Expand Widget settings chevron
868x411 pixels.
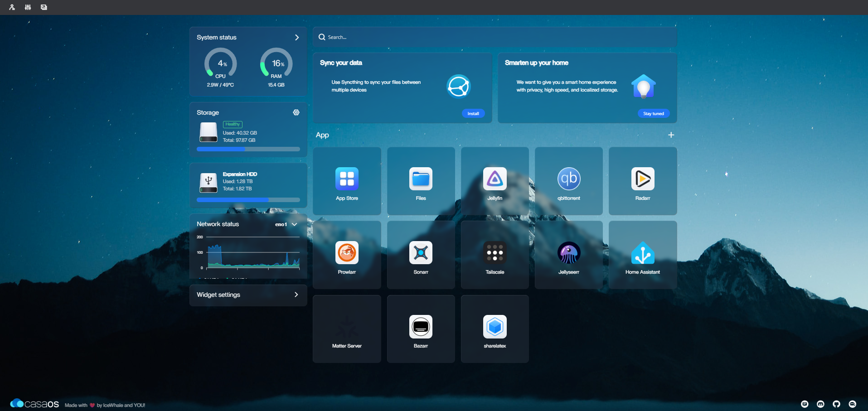click(296, 295)
